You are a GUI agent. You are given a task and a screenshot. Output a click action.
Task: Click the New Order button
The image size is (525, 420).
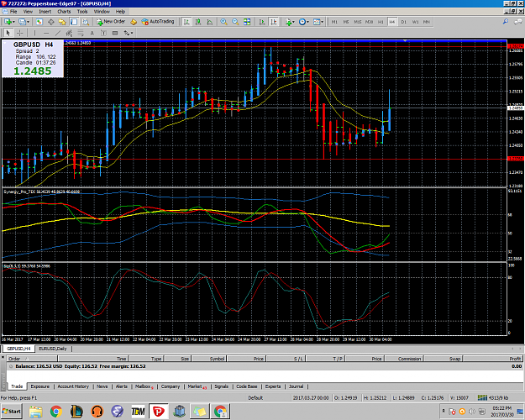[x=111, y=22]
